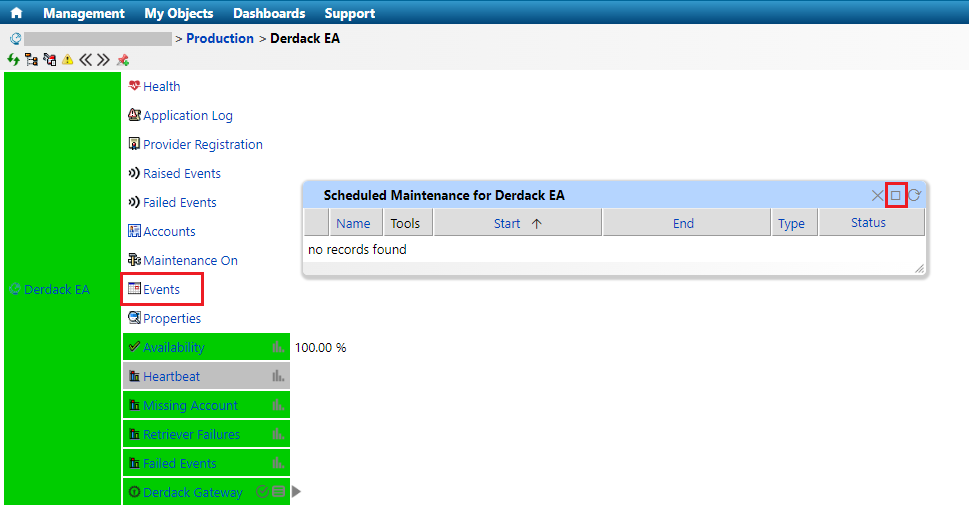
Task: Turn on maintenance via Maintenance On link
Action: click(x=190, y=260)
